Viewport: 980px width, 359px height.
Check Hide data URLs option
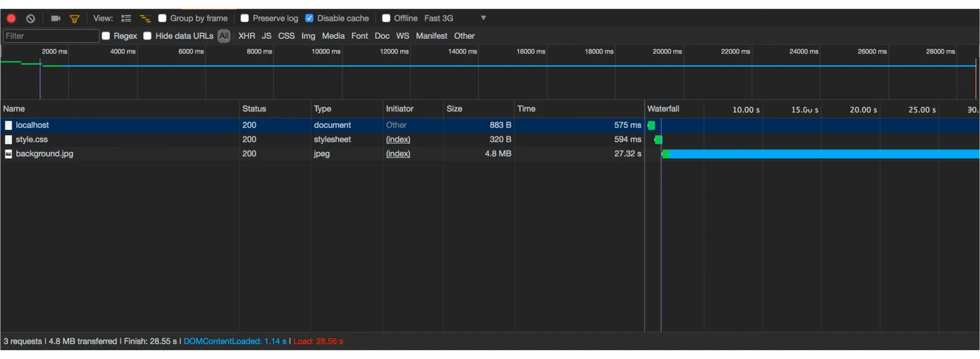click(x=148, y=36)
